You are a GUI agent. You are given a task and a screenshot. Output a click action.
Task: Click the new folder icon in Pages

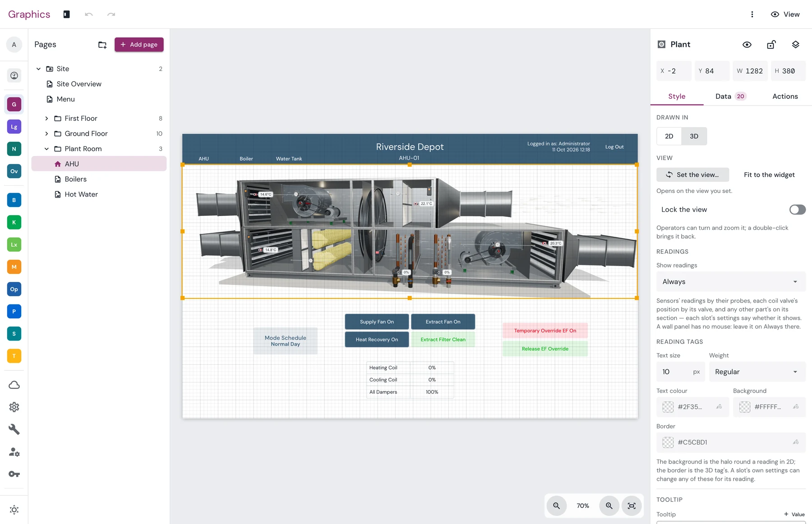(102, 45)
